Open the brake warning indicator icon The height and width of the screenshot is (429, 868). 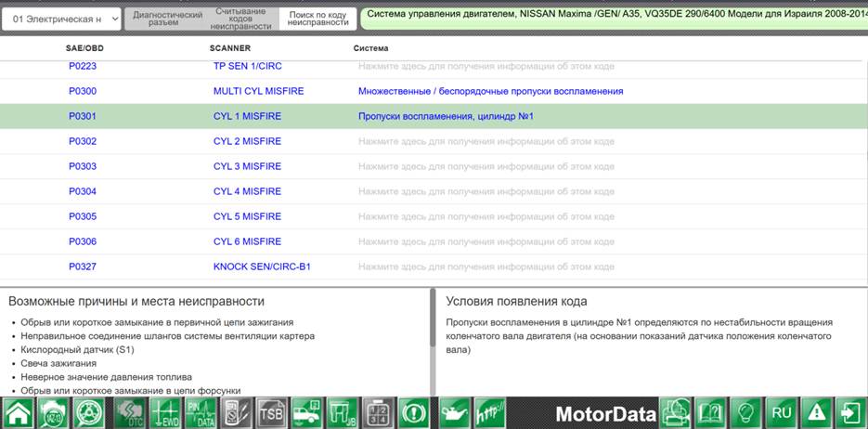[x=413, y=413]
